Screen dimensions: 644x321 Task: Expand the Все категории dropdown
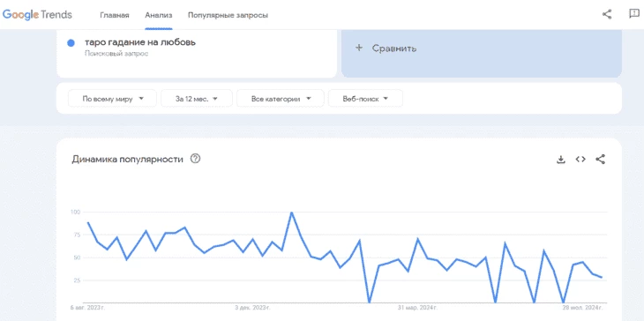click(281, 99)
